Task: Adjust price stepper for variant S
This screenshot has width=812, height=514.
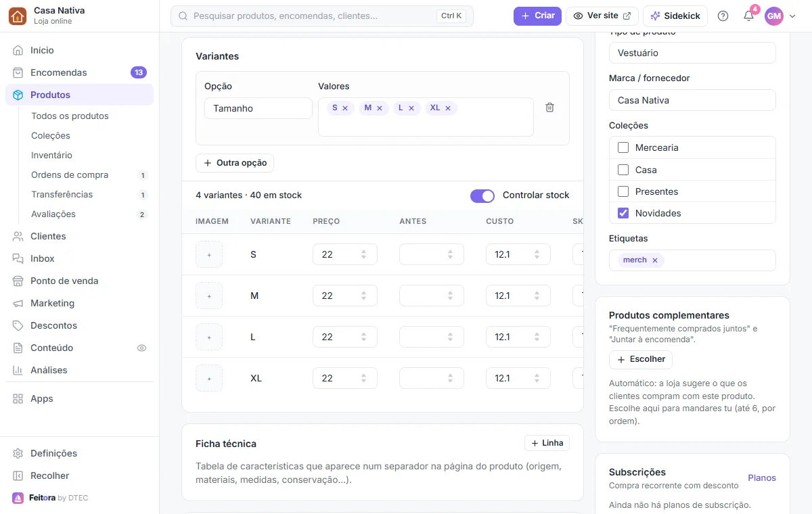Action: (x=364, y=254)
